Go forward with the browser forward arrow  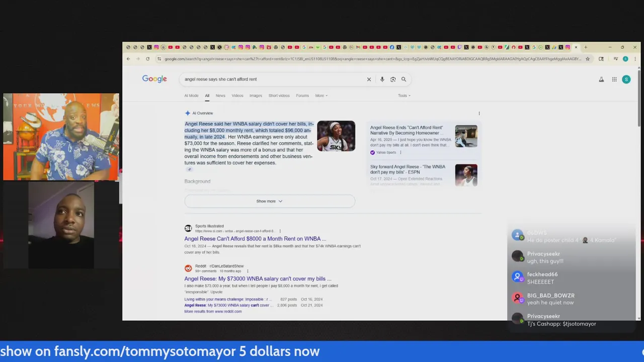click(x=138, y=59)
